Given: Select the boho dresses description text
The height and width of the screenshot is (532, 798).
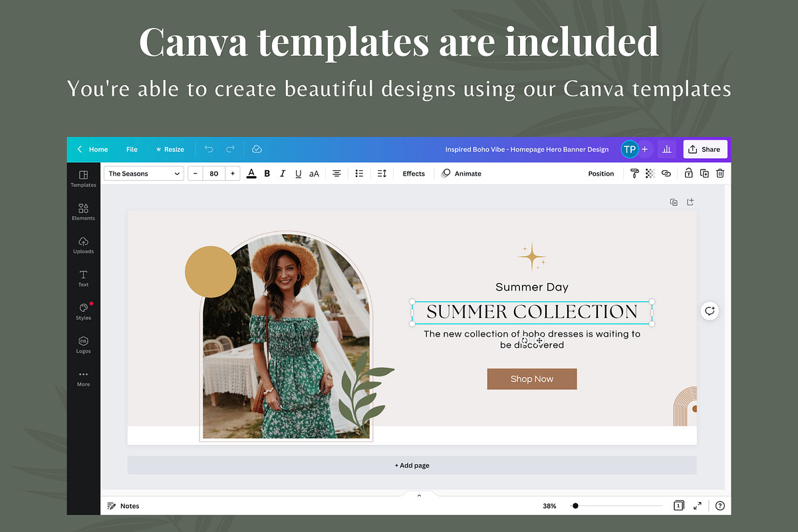Looking at the screenshot, I should [x=532, y=339].
